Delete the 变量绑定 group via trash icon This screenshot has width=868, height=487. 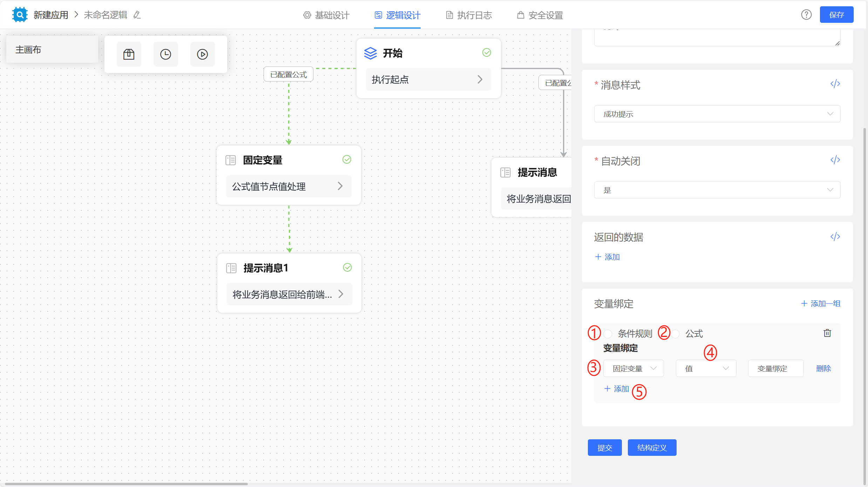click(827, 333)
